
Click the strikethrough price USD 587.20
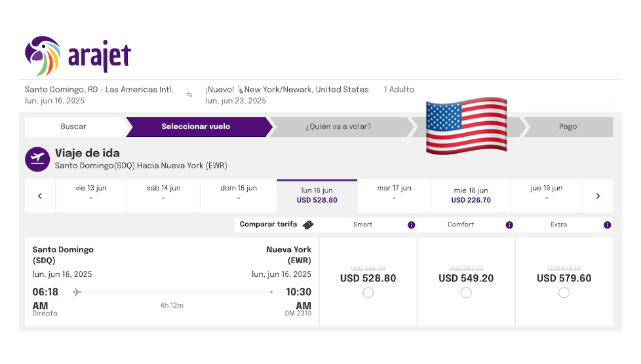(466, 268)
